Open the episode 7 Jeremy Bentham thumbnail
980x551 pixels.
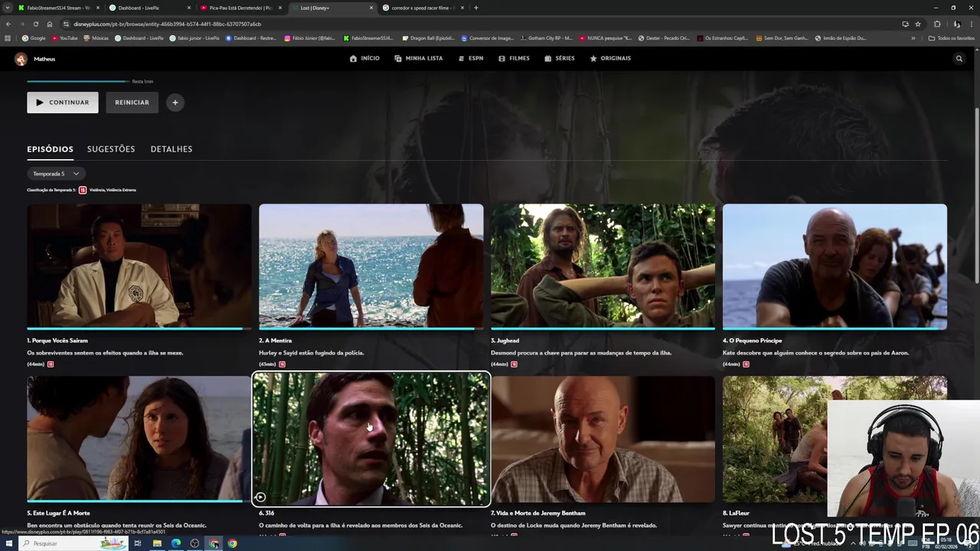point(603,439)
